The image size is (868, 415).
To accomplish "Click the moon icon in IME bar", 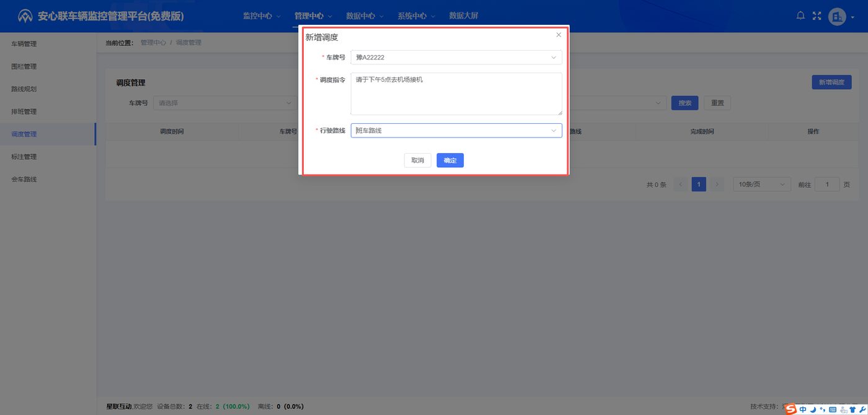I will click(813, 409).
